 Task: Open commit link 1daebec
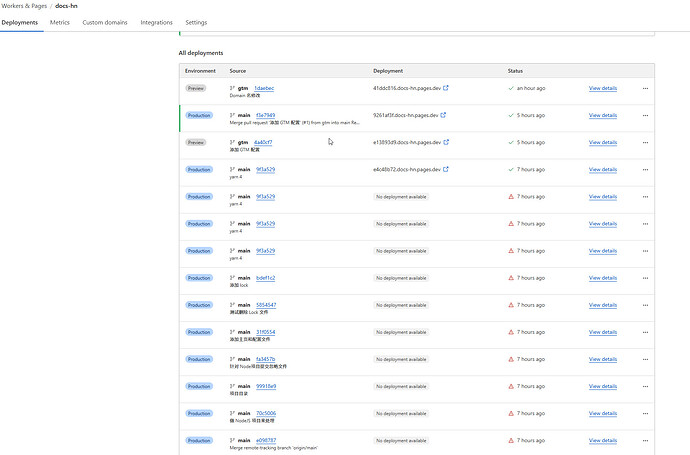coord(264,88)
